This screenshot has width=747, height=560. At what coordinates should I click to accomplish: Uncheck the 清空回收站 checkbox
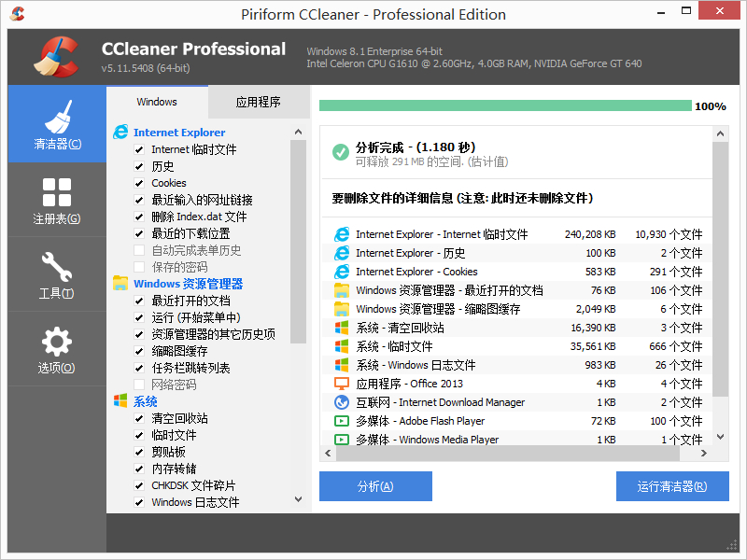139,418
